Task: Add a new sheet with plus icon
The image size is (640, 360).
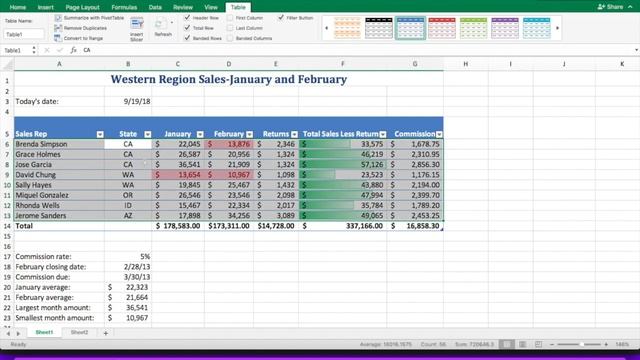Action: click(x=106, y=333)
